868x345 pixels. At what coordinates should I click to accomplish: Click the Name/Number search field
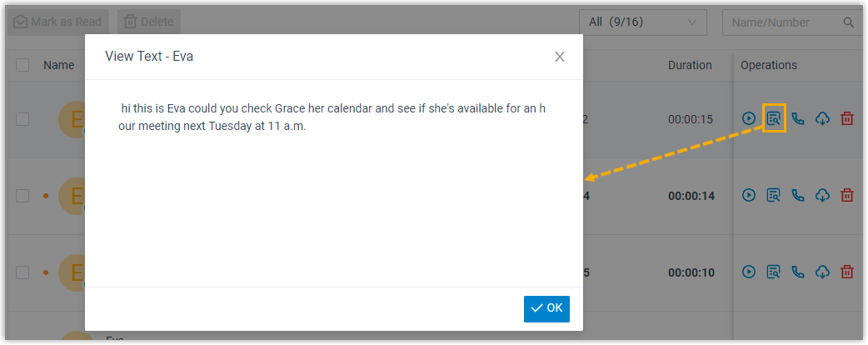781,22
